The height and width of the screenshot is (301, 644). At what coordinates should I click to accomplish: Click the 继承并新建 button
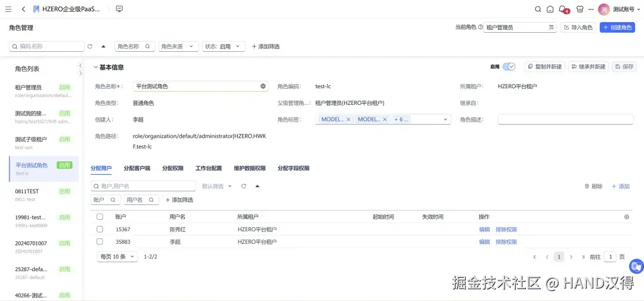click(589, 67)
